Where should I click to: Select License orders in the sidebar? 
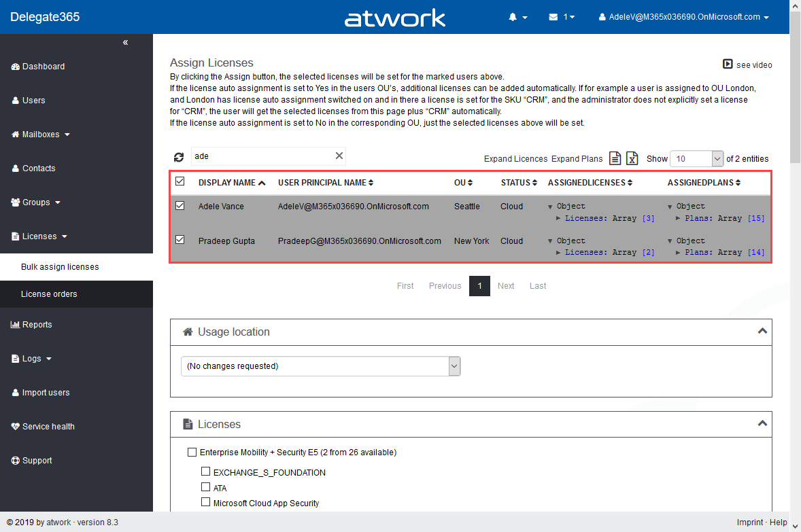coord(49,294)
